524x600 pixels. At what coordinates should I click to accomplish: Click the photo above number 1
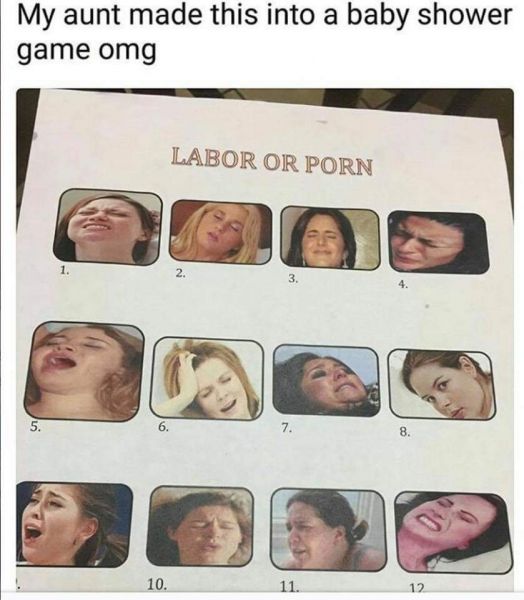coord(108,227)
